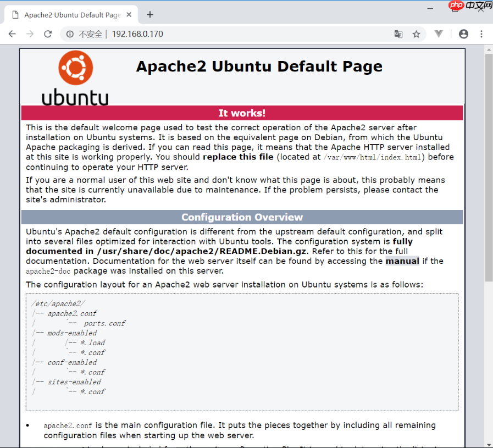Click the "/usr/share/doc/apache2/README.Debian.gz" bold path
This screenshot has height=448, width=493.
pos(202,251)
